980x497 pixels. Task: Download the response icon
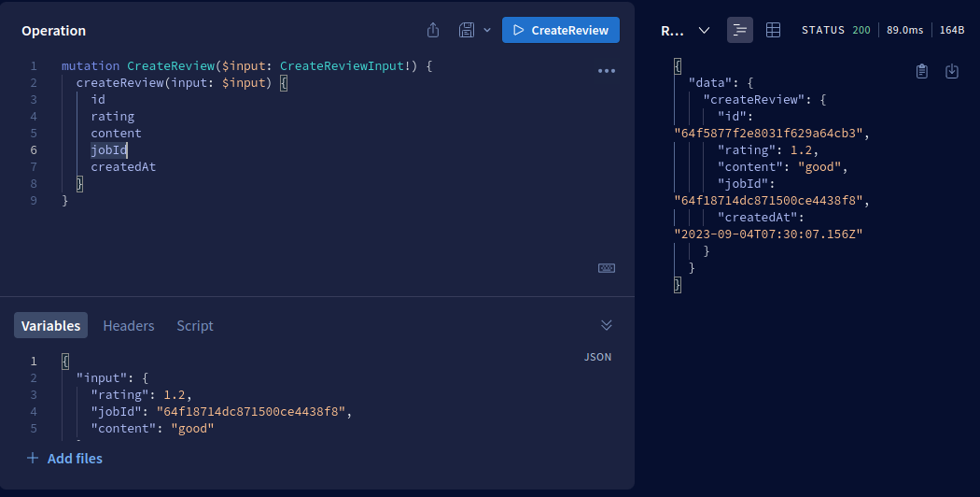coord(952,71)
